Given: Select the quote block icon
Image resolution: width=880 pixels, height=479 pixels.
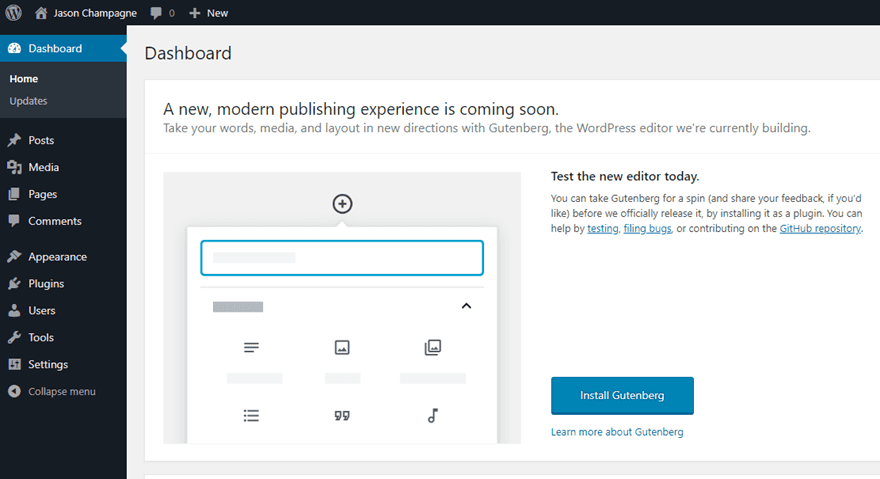Looking at the screenshot, I should [x=342, y=416].
